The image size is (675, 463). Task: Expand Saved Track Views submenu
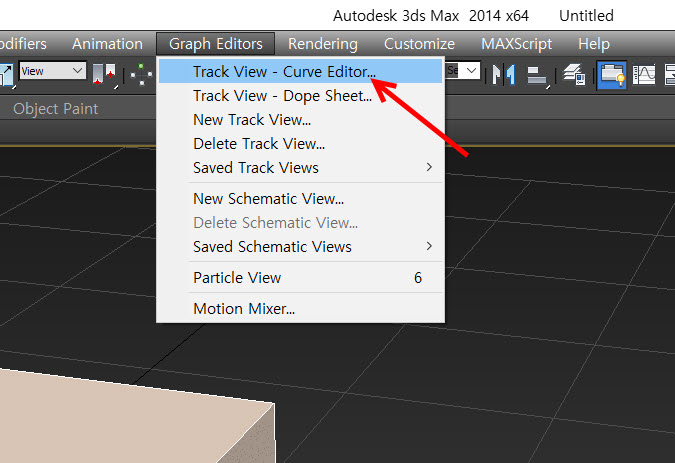click(300, 168)
